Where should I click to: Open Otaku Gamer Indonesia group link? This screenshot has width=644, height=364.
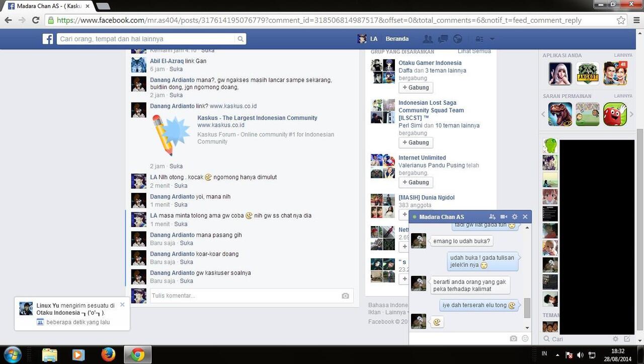pos(430,63)
